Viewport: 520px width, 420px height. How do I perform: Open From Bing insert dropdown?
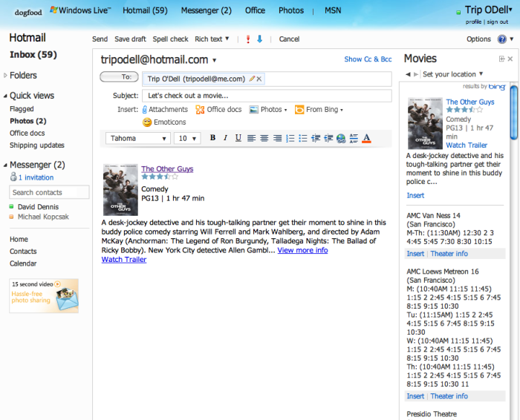point(319,109)
